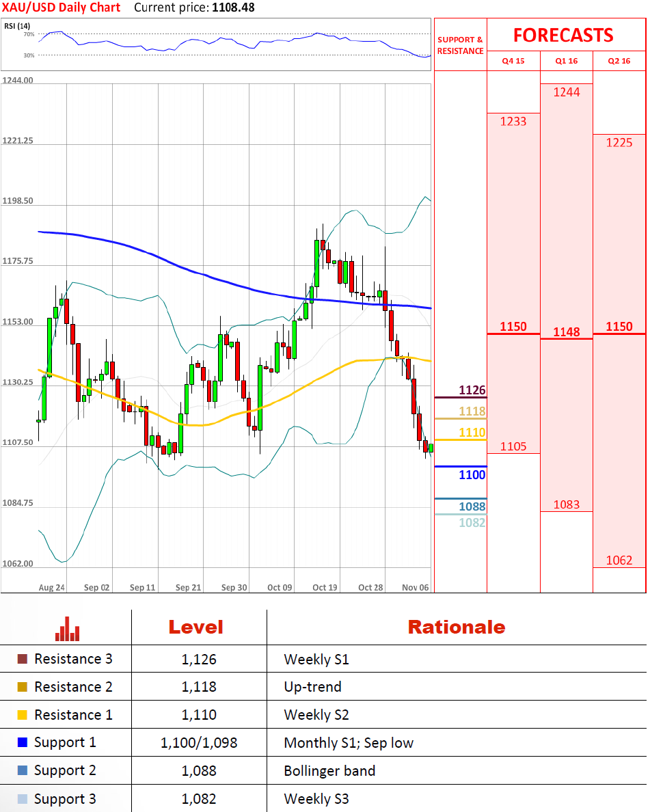Click the red bar chart icon in table header

[67, 629]
